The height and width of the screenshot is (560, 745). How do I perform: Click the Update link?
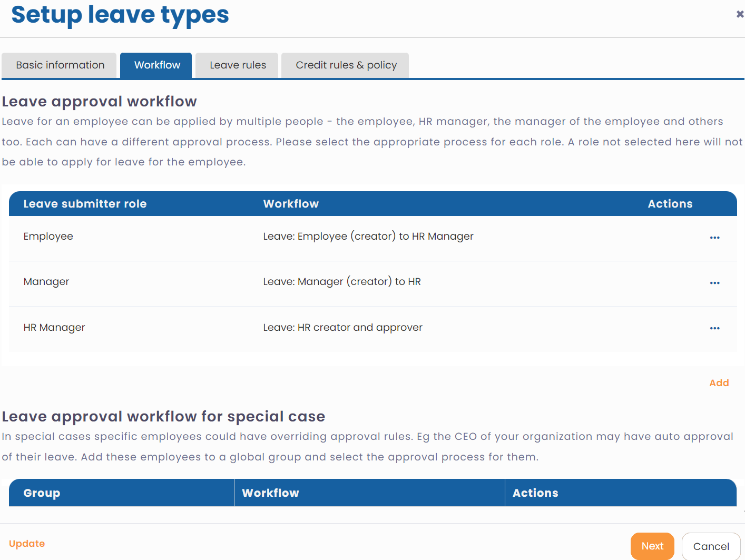tap(27, 543)
